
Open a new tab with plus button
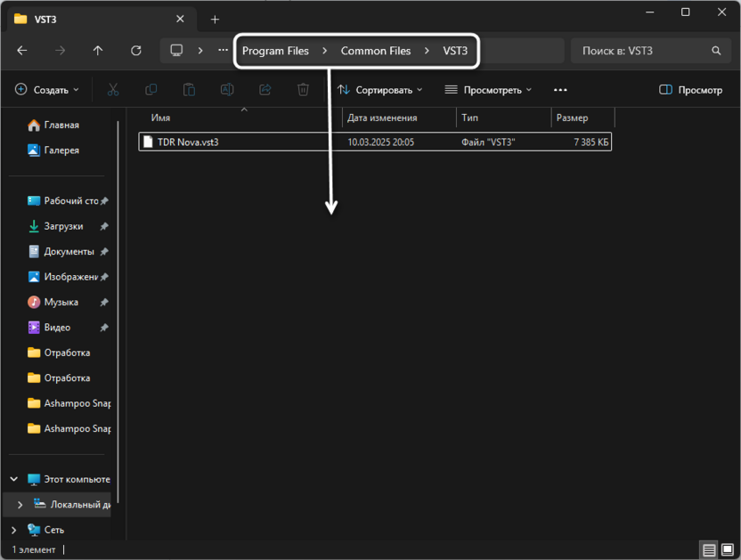point(215,19)
